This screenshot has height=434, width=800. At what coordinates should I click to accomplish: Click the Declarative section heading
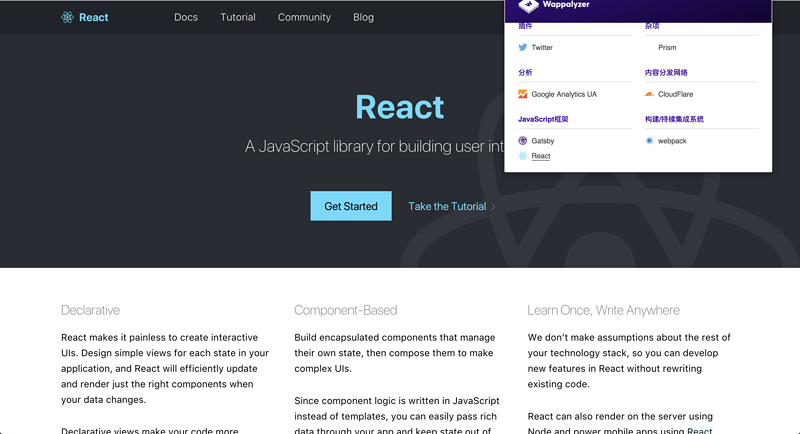(x=90, y=310)
